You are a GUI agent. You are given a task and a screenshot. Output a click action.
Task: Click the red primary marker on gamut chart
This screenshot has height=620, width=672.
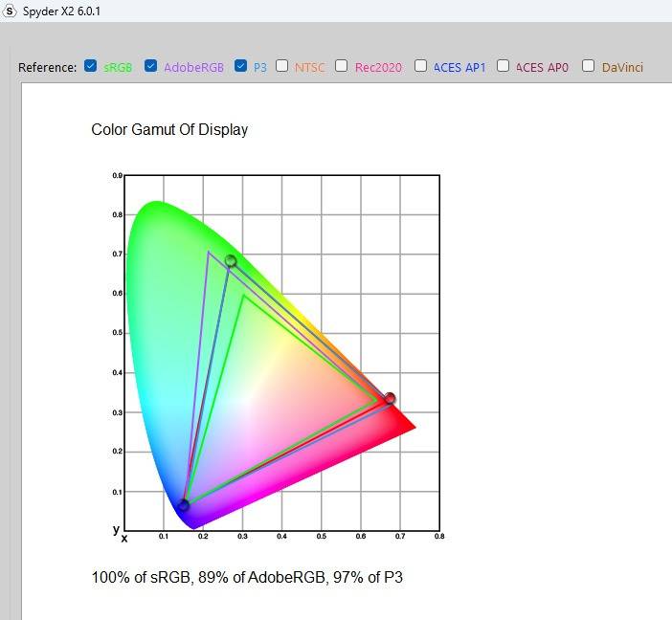tap(390, 398)
